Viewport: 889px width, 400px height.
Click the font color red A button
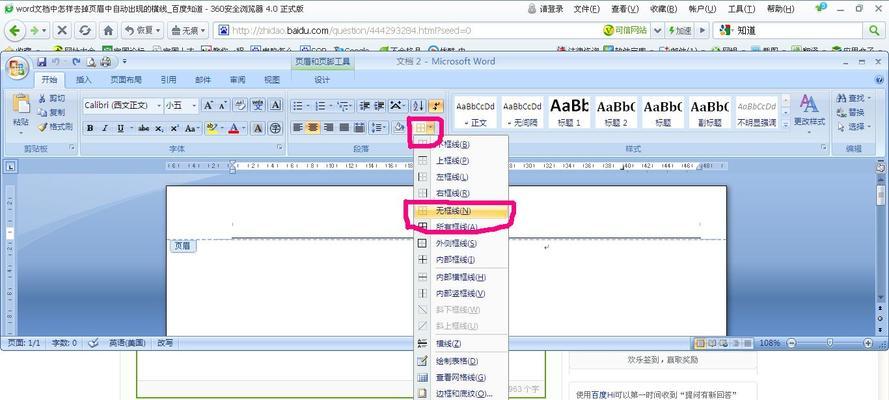pos(234,129)
